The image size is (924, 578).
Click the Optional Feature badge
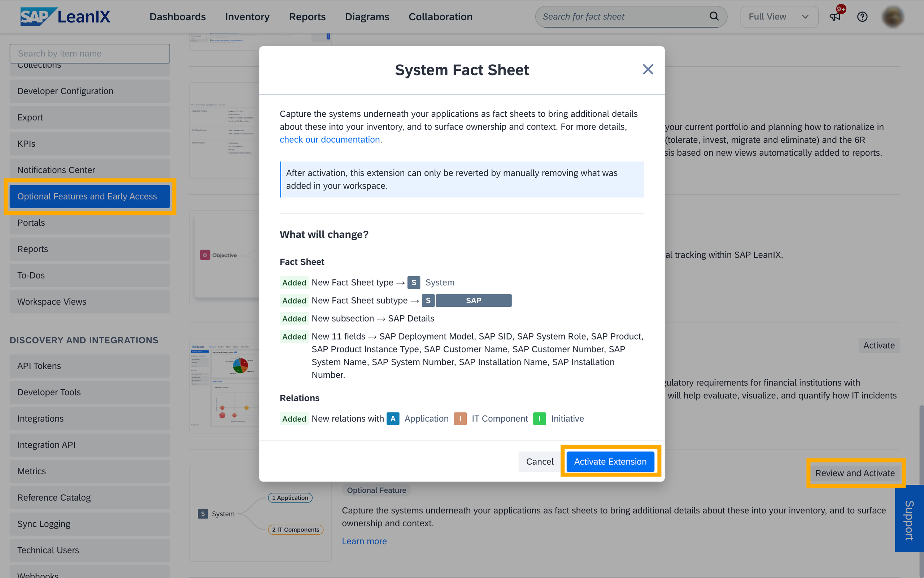click(x=376, y=490)
